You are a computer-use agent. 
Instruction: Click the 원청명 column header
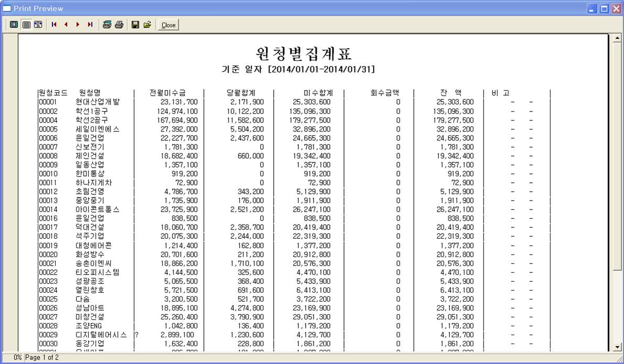[90, 93]
